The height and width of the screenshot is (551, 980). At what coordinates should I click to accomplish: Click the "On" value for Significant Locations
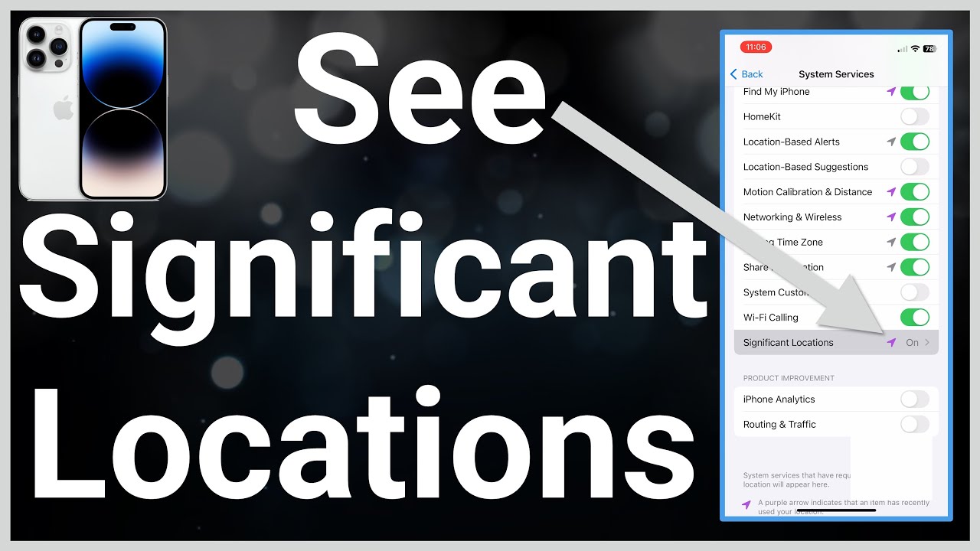click(912, 343)
